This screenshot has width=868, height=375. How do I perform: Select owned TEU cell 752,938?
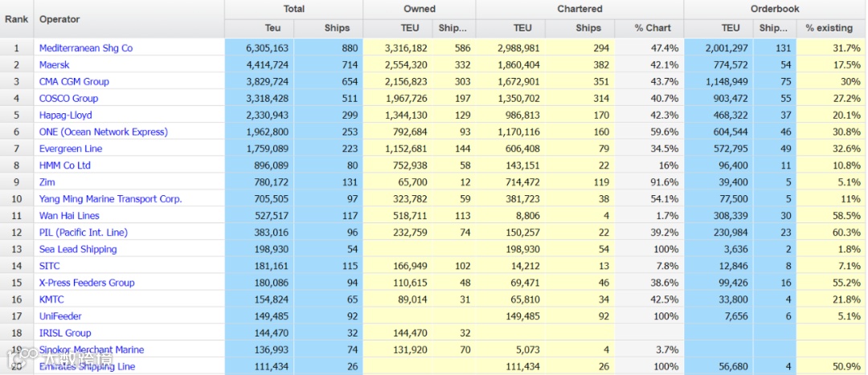click(x=398, y=165)
